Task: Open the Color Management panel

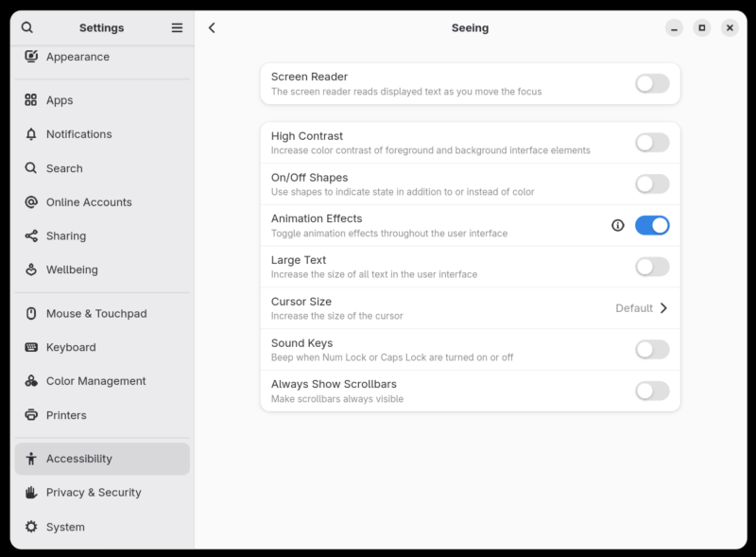Action: pos(95,381)
